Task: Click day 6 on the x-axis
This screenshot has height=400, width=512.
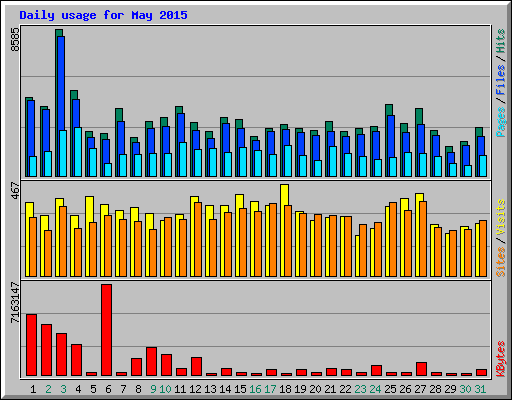Action: tap(108, 389)
